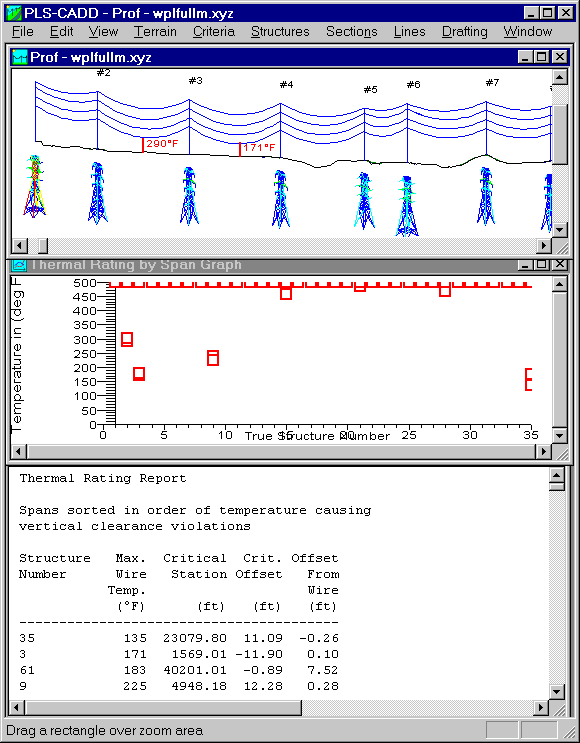Viewport: 580px width, 743px height.
Task: Select tower structure #4 model
Action: click(281, 199)
